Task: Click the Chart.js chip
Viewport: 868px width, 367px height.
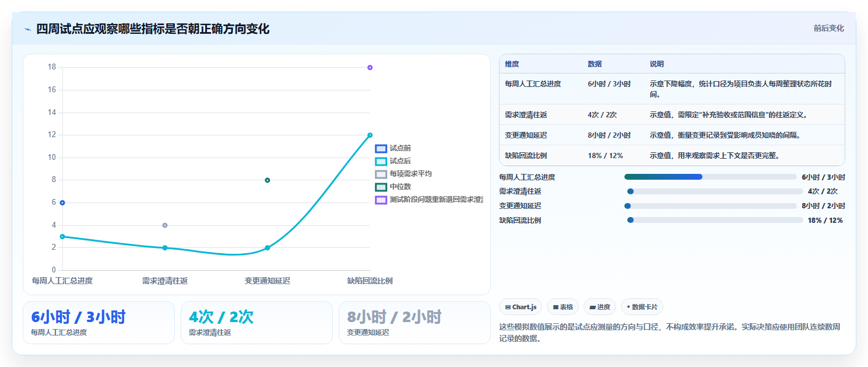Action: click(x=521, y=307)
